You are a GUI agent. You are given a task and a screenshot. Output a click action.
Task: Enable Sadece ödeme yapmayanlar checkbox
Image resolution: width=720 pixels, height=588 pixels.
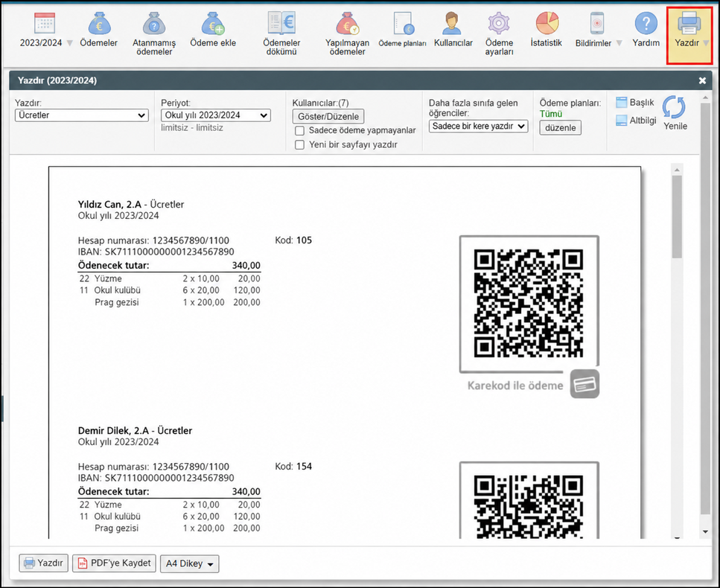(300, 131)
